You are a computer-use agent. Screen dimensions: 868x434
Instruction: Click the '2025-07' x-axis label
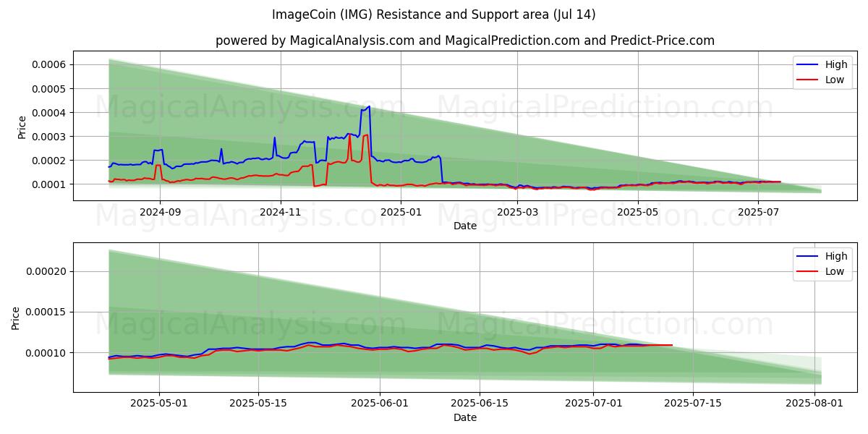757,213
